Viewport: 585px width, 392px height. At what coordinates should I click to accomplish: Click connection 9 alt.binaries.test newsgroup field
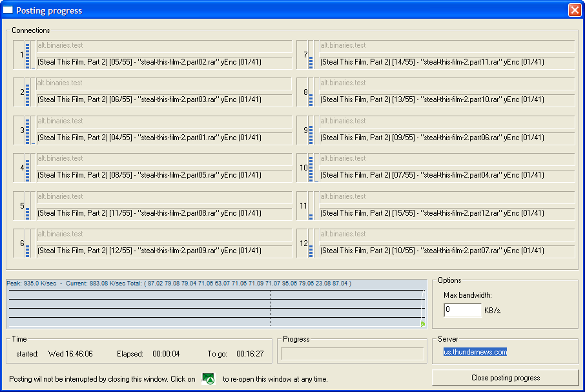(x=447, y=121)
